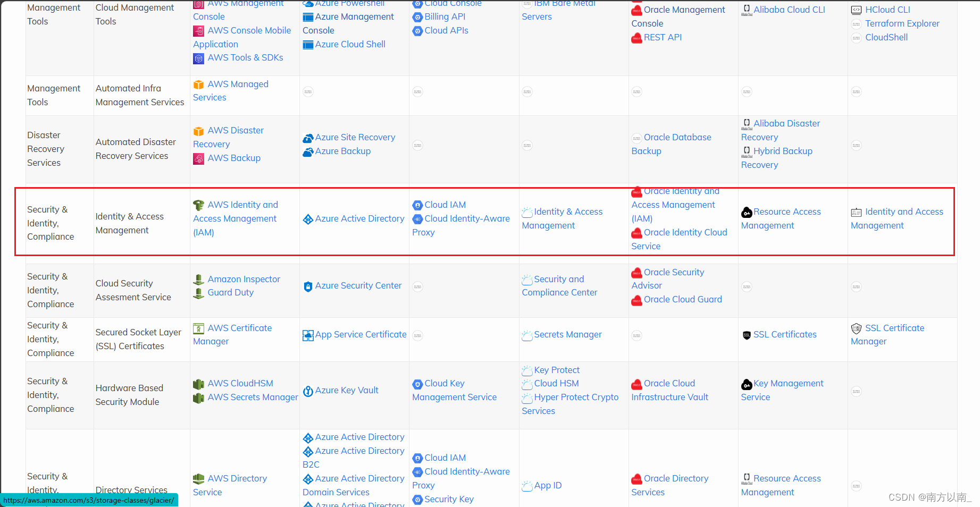Click the AWS Console Mobile Application icon
980x507 pixels.
pos(198,31)
